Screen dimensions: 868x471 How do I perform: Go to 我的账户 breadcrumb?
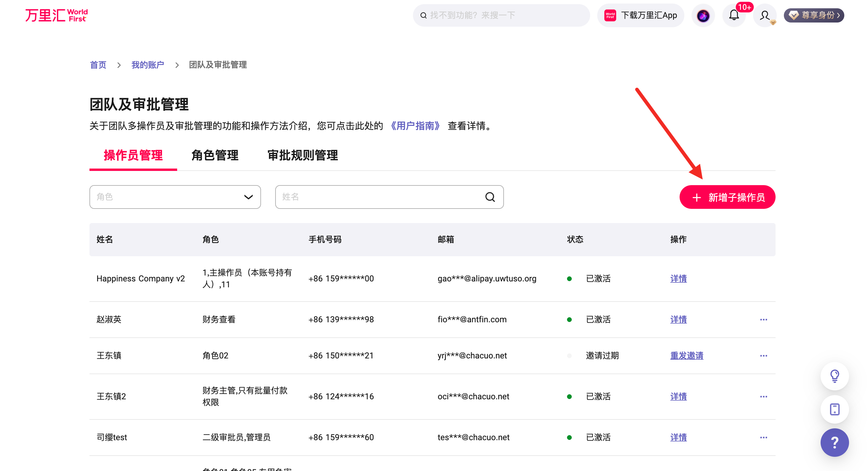tap(148, 65)
